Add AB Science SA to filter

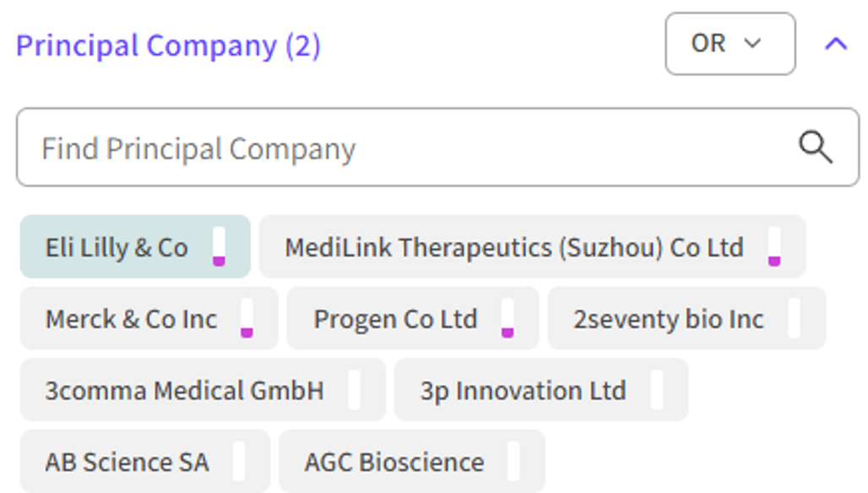(127, 463)
